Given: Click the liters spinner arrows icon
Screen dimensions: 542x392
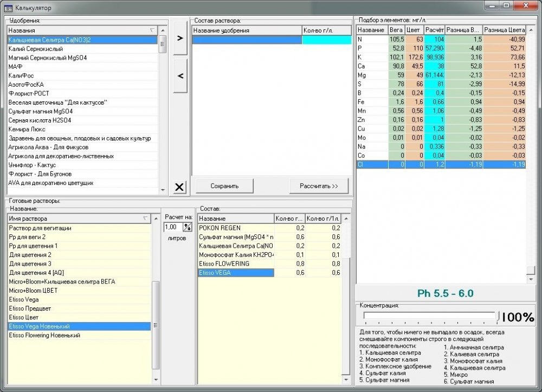Looking at the screenshot, I should 188,227.
